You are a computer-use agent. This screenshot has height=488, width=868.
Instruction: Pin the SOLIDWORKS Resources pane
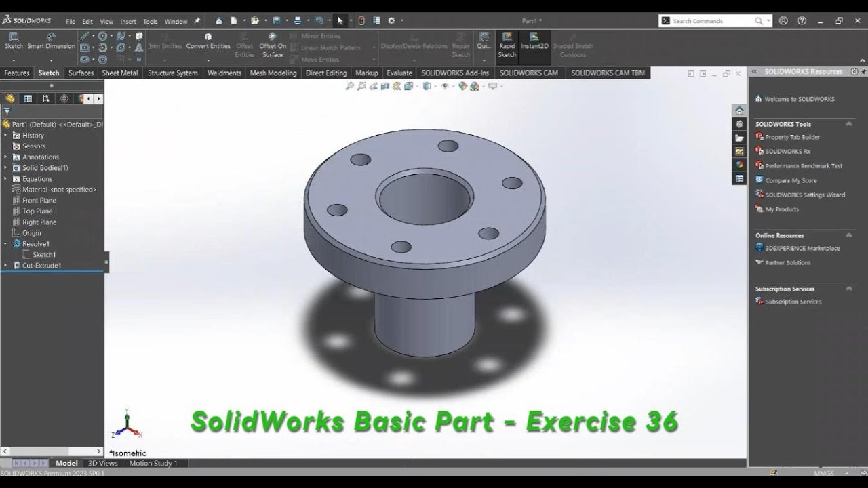(x=863, y=71)
